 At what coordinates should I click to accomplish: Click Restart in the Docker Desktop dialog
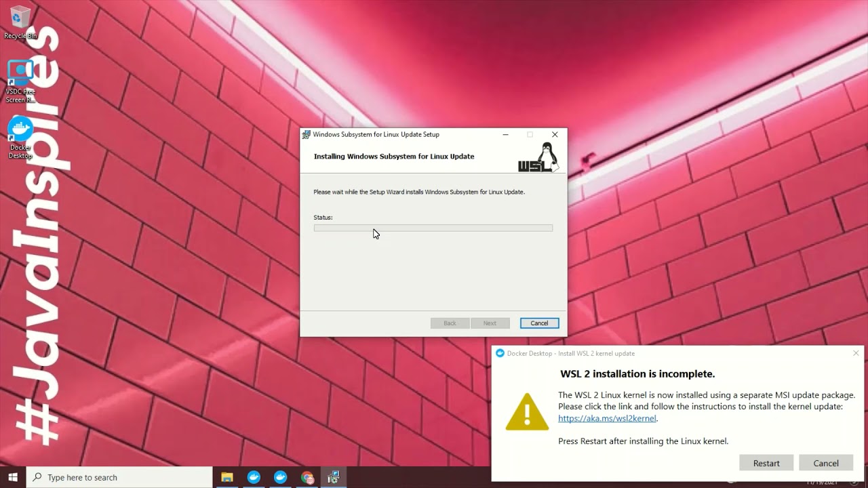[766, 463]
